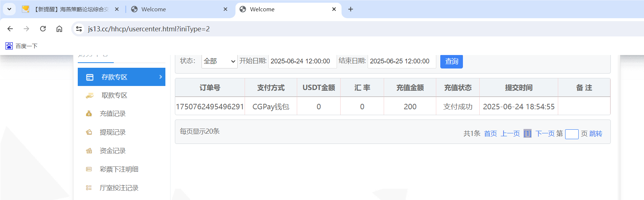644x200 pixels.
Task: Click the blue 查询 button
Action: click(452, 61)
